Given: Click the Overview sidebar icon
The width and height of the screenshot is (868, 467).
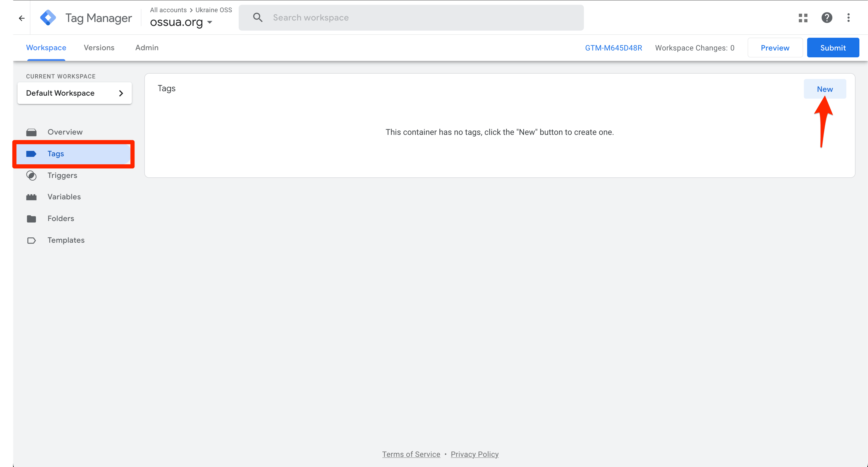Looking at the screenshot, I should pyautogui.click(x=31, y=132).
